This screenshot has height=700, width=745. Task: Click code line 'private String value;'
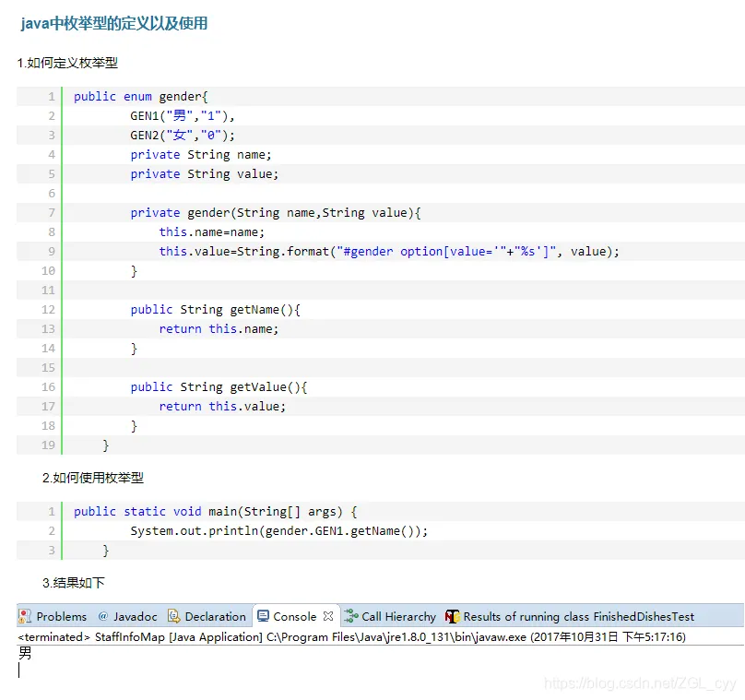(205, 174)
